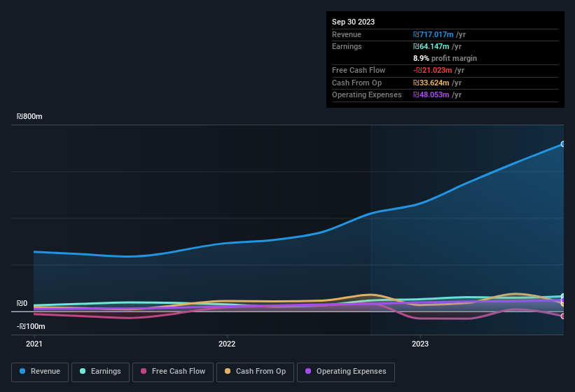Screen dimensions: 575x392
Task: Click the 2021 x-axis label
Action: click(34, 344)
